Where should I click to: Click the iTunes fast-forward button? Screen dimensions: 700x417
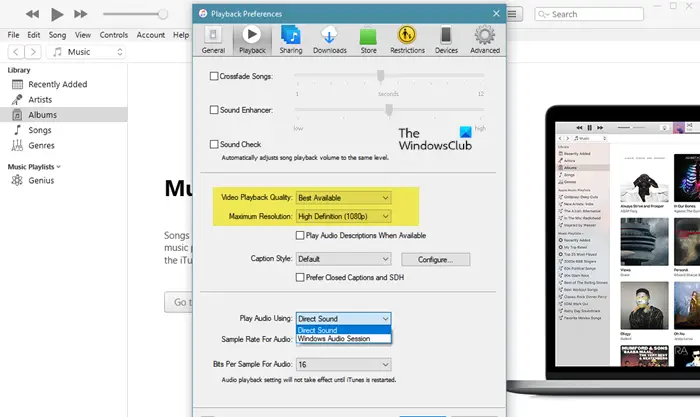[x=81, y=14]
